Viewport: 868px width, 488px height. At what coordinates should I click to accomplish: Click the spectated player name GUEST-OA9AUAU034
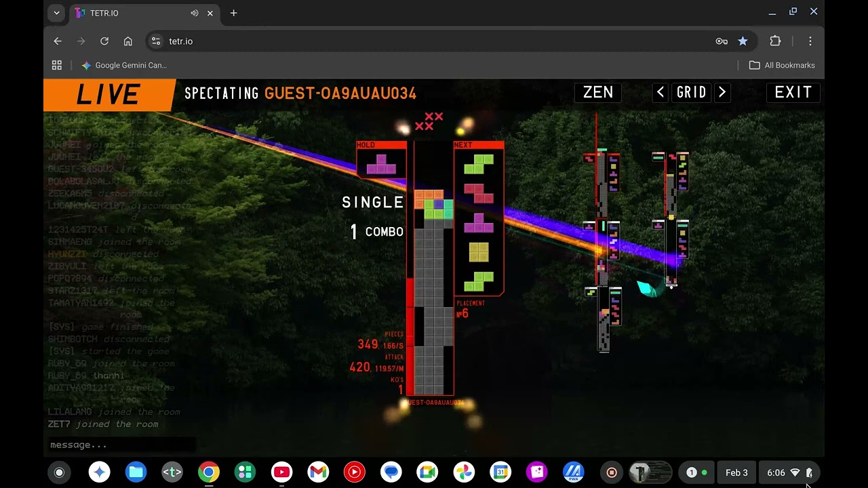[340, 94]
